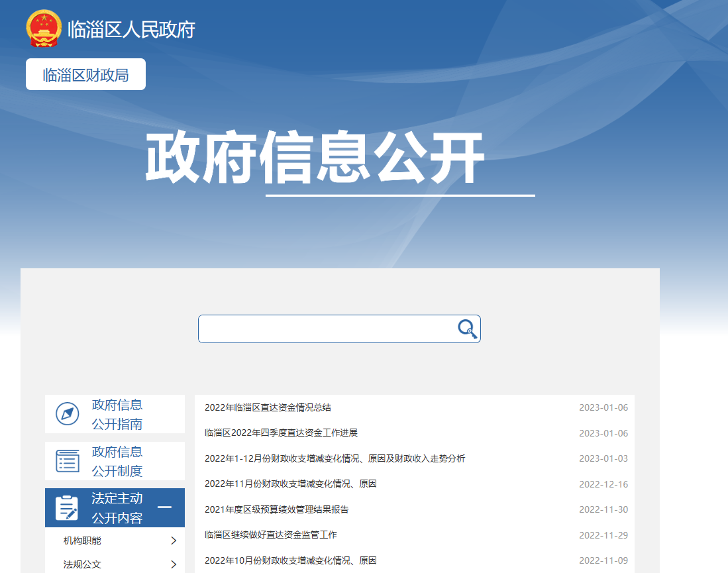
Task: Open 2021年度区级预算绩效管理结果报告
Action: pos(276,509)
